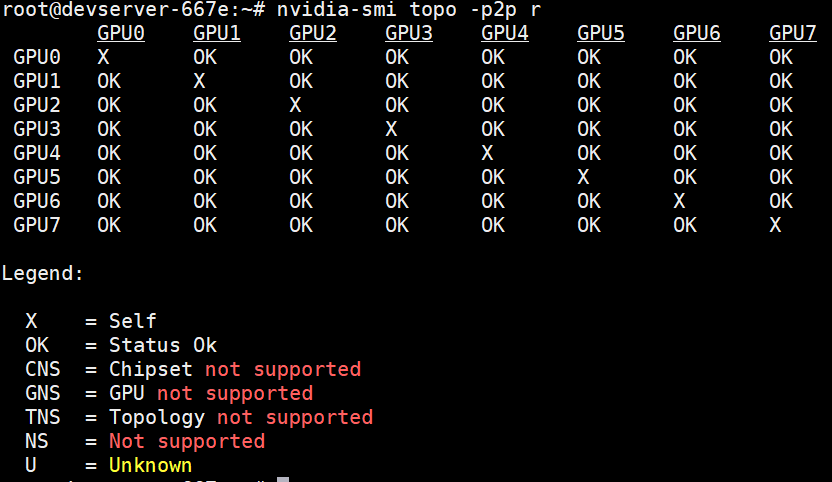Viewport: 832px width, 482px height.
Task: Select the GPU6 row label
Action: 38,201
